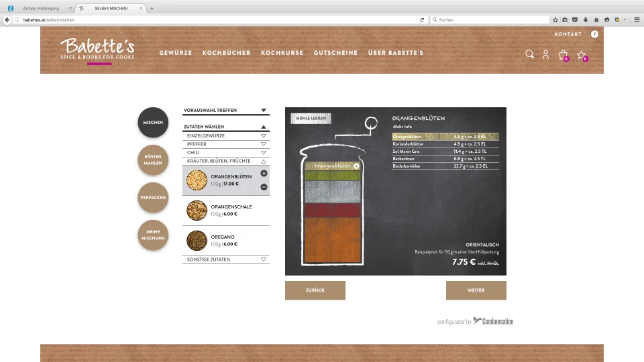Viewport: 644px width, 362px height.
Task: Expand the Sonstige Zutaten category
Action: click(x=226, y=259)
